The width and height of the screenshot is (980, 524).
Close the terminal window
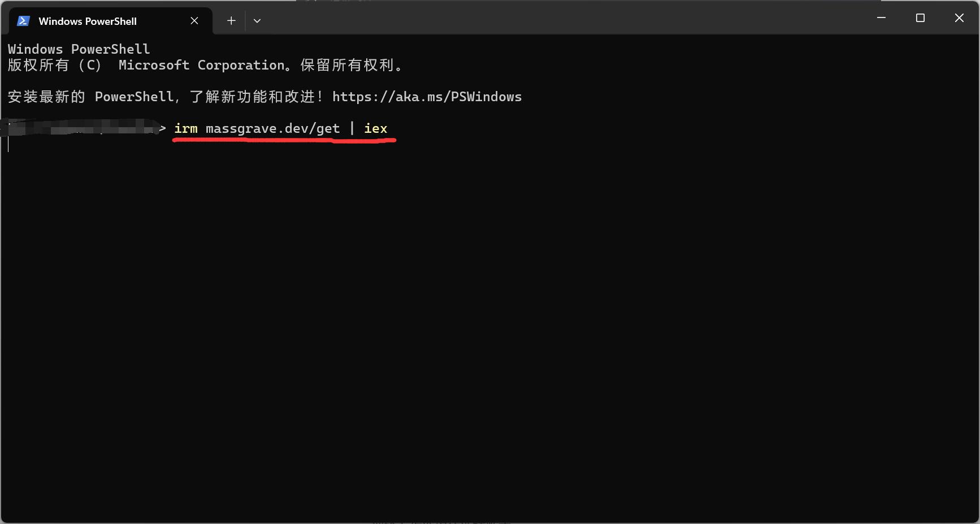click(x=959, y=18)
